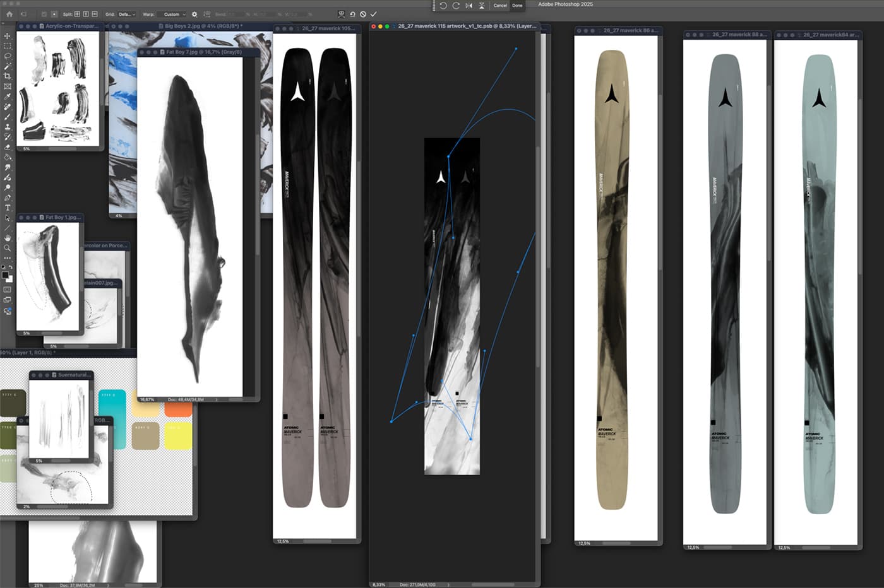Cancel transform with the circle-slash icon
The image size is (884, 588).
tap(363, 14)
